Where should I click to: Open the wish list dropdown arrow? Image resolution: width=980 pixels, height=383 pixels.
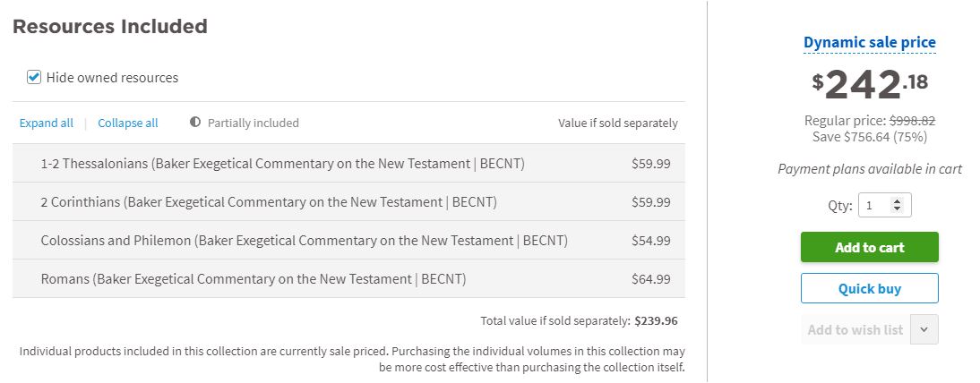[x=924, y=330]
